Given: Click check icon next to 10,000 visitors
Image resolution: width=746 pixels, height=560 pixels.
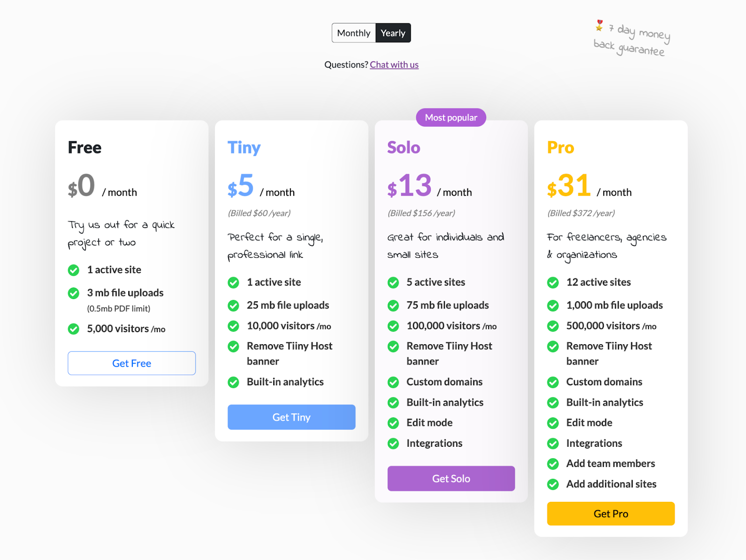Looking at the screenshot, I should [x=234, y=326].
